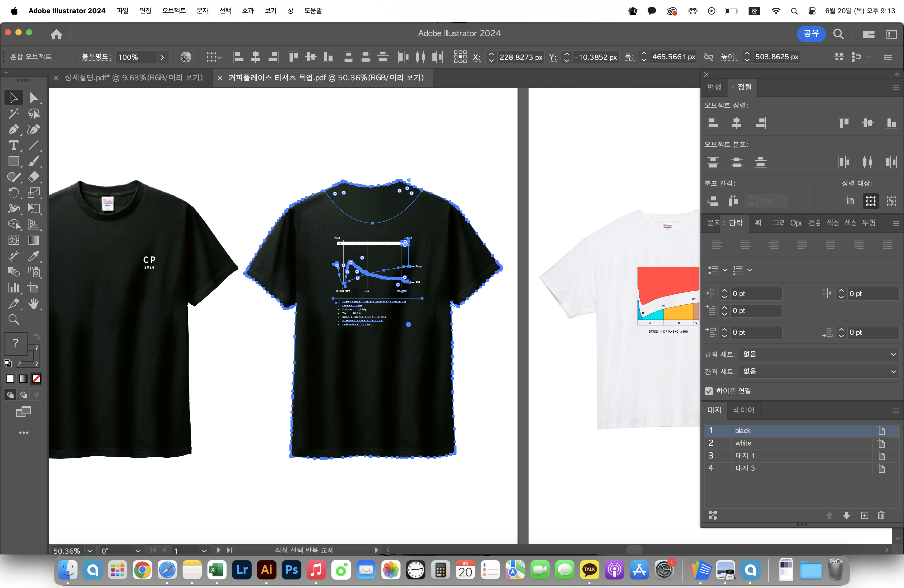Image resolution: width=904 pixels, height=588 pixels.
Task: Select the Eyedropper tool
Action: click(x=34, y=256)
